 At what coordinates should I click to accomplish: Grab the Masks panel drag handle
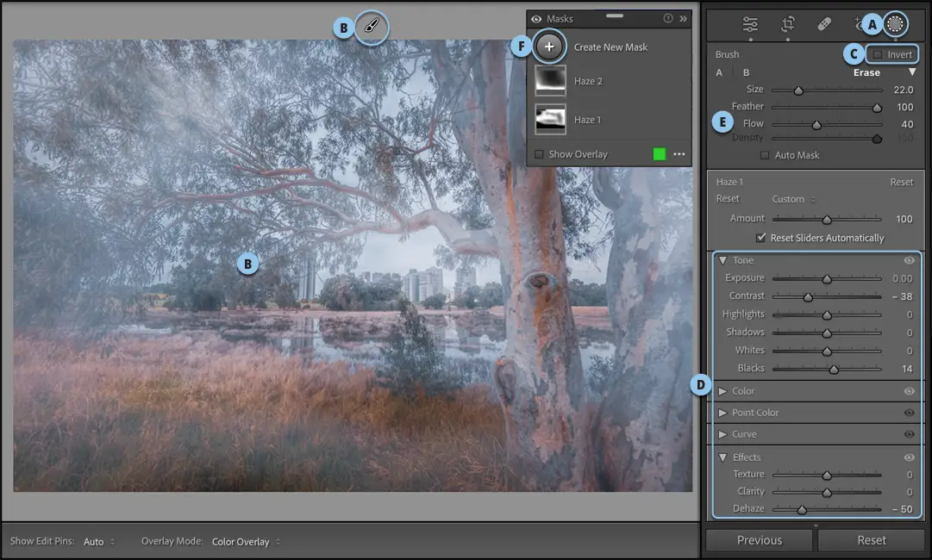click(x=615, y=15)
